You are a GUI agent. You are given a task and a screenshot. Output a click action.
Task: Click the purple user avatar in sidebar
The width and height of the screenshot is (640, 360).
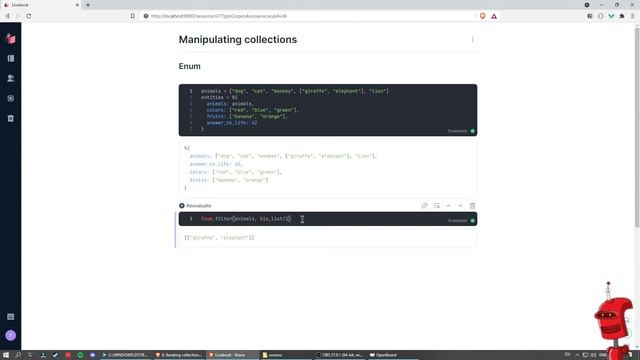pyautogui.click(x=11, y=336)
